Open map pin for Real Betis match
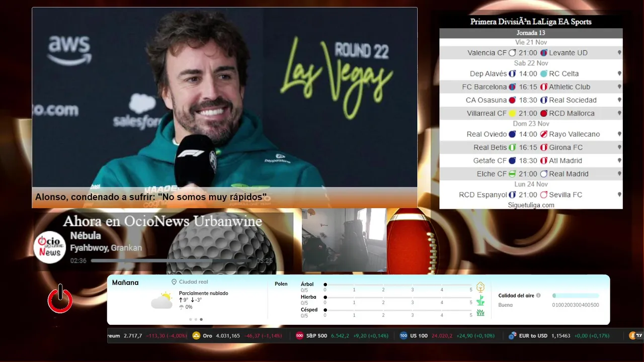The image size is (644, 362). click(619, 148)
